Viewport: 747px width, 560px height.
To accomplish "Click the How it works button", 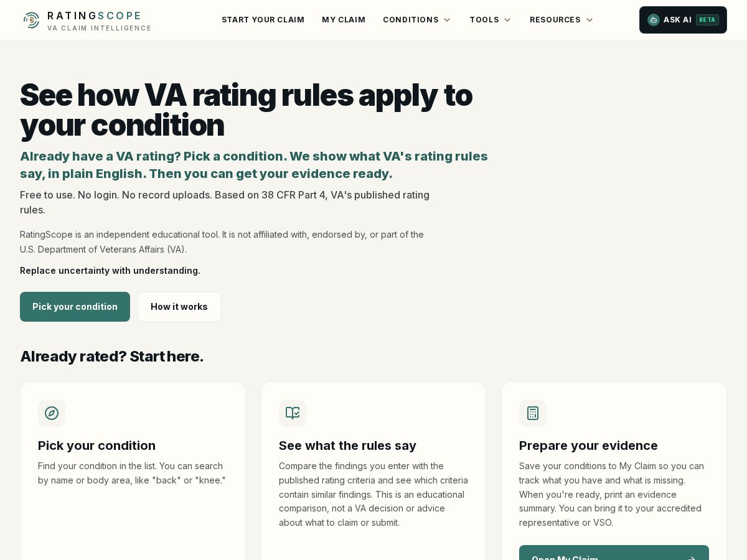I will [179, 307].
